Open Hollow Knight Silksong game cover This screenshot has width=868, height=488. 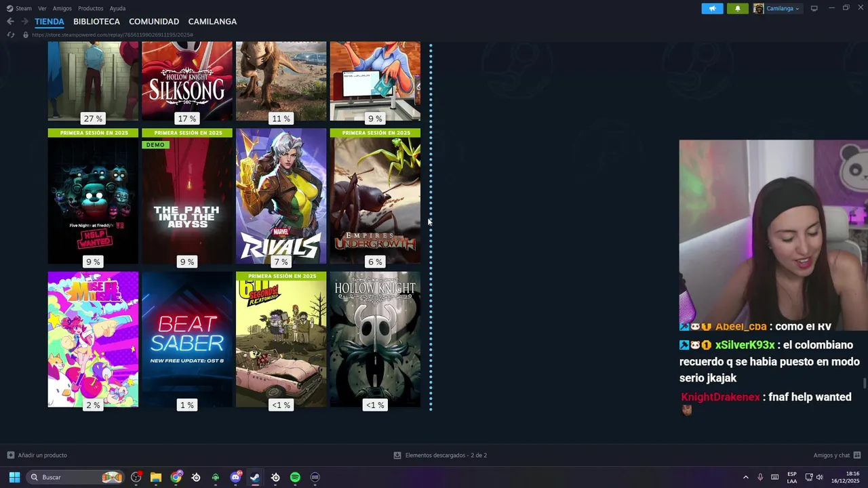[187, 81]
